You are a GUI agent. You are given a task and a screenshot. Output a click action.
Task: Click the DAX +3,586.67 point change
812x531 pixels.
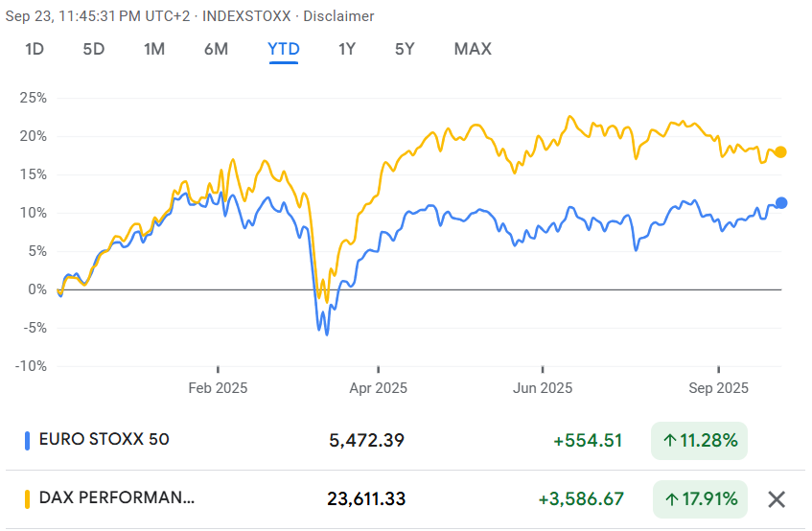click(x=580, y=498)
